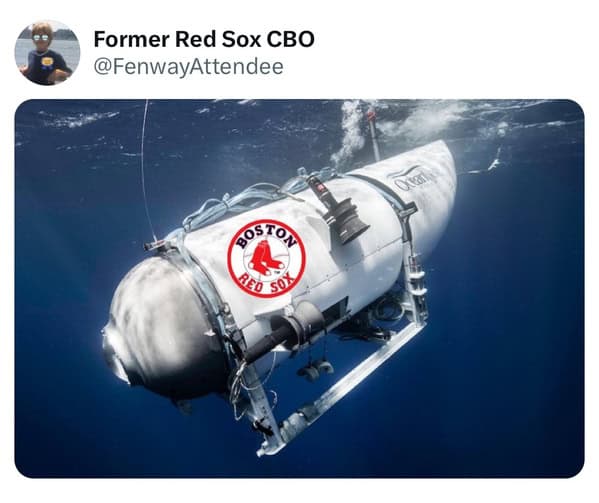The height and width of the screenshot is (503, 599).
Task: Select the Boston Red Sox circular logo
Action: (x=266, y=259)
